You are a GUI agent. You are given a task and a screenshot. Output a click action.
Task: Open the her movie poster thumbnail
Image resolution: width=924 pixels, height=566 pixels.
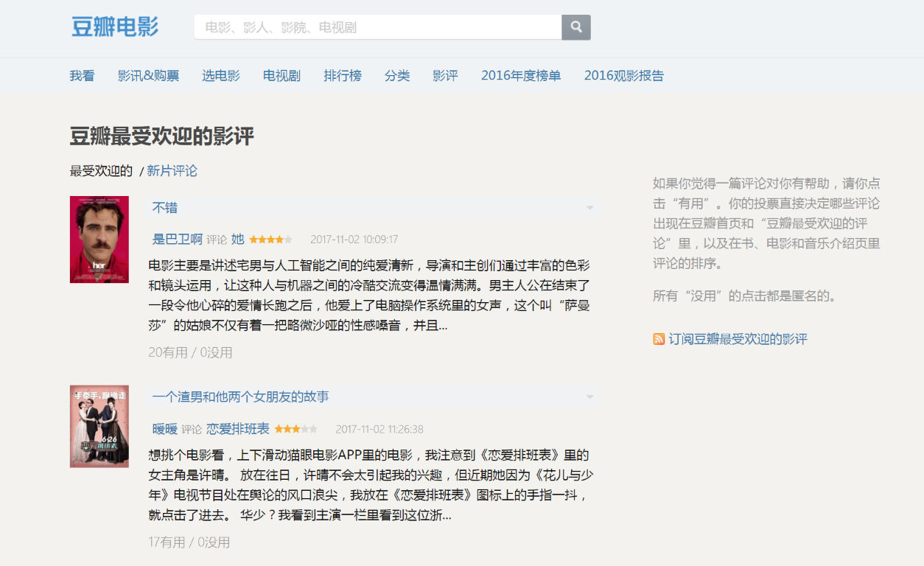(x=99, y=239)
